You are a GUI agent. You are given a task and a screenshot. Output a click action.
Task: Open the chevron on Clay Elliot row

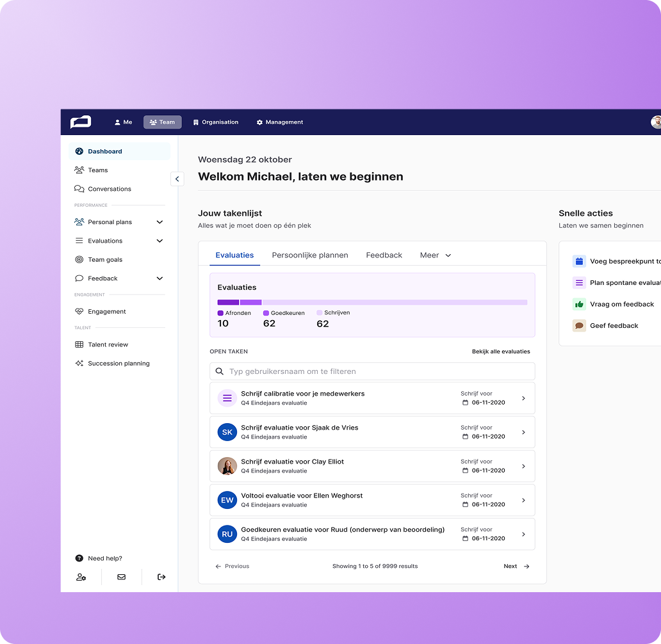[523, 466]
